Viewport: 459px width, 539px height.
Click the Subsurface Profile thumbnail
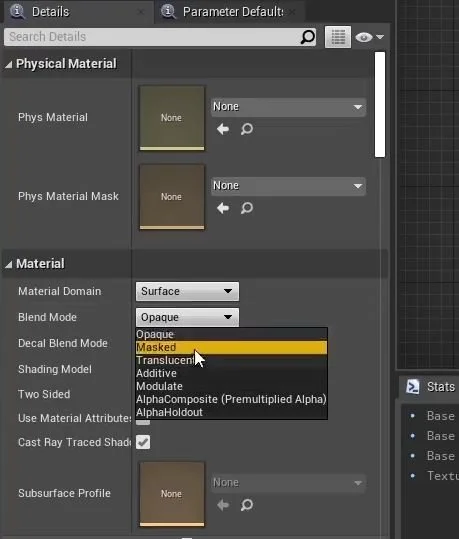[x=172, y=494]
